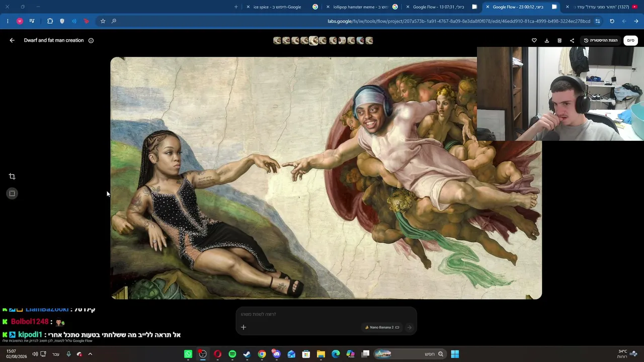Switch input language via עבר indicator
This screenshot has width=644, height=362.
coord(56,354)
